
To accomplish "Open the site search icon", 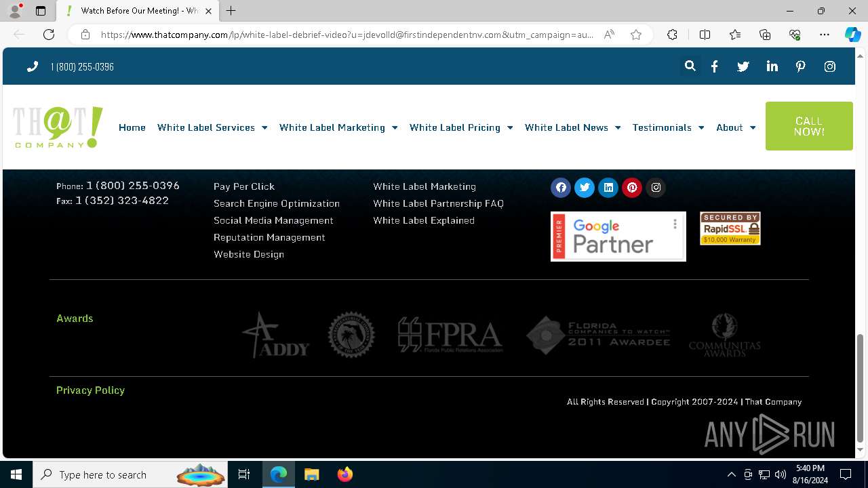I will tap(690, 66).
